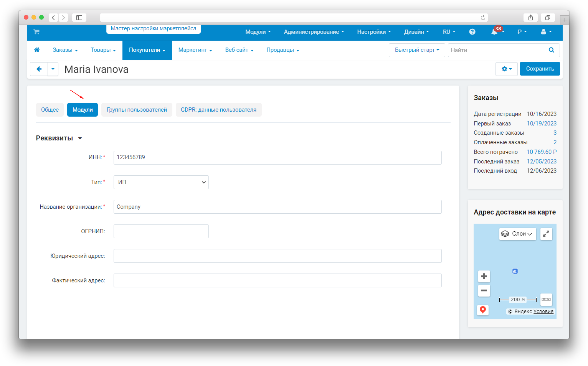588x366 pixels.
Task: Open notifications bell with 38 badge
Action: (495, 32)
